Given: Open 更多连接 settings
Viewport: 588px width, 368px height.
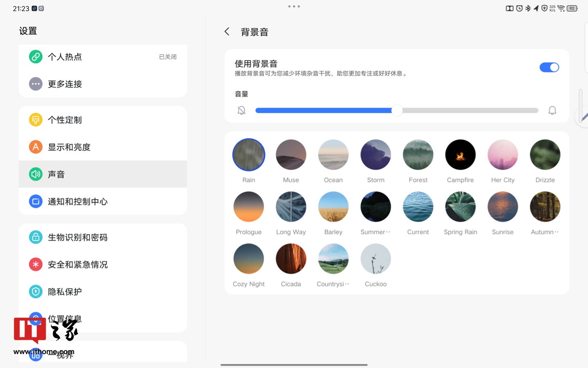Looking at the screenshot, I should tap(103, 84).
